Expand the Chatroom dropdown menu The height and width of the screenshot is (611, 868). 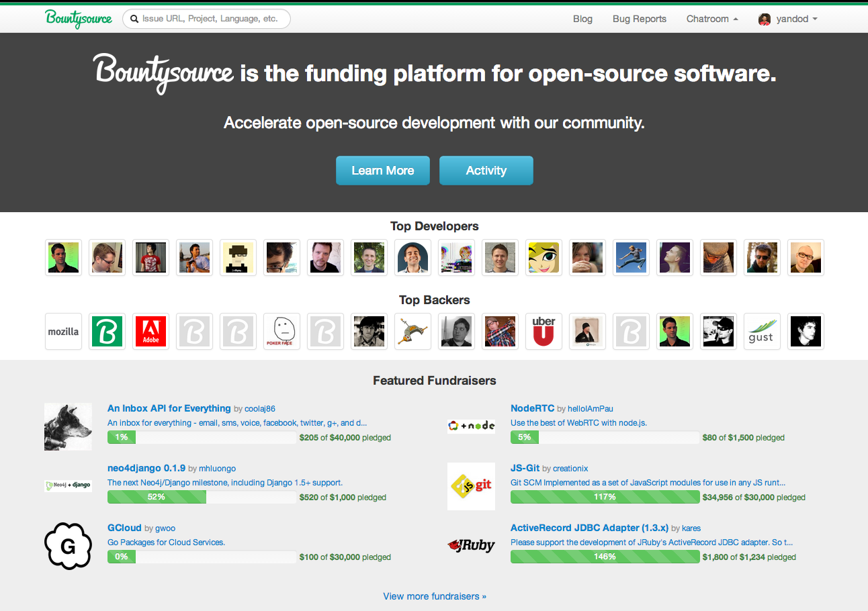pyautogui.click(x=711, y=19)
